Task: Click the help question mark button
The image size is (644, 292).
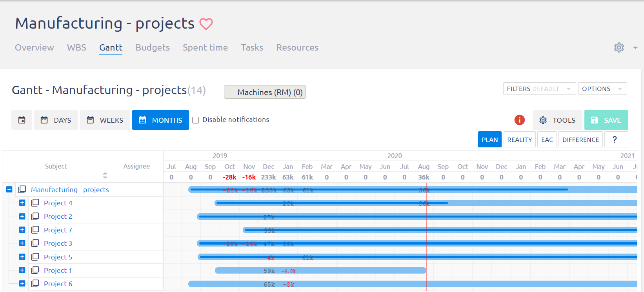Action: pos(616,139)
